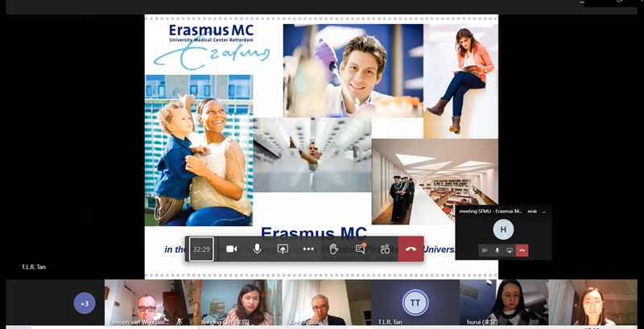Hang up using the red toolbar button
Viewport: 644px width, 329px height.
(x=411, y=249)
